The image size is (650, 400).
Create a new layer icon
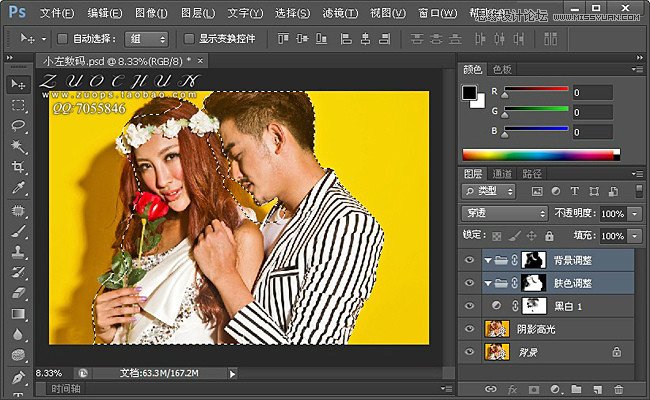click(597, 390)
